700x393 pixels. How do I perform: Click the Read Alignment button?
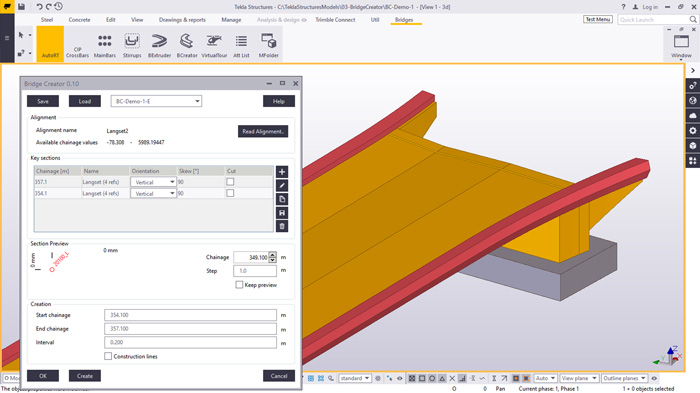click(x=263, y=131)
